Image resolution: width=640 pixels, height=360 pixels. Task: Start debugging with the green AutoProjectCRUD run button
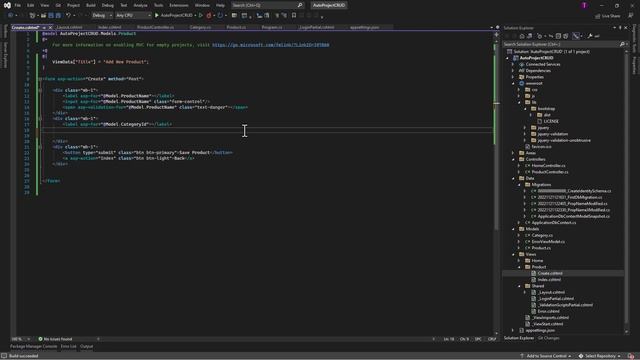[173, 15]
